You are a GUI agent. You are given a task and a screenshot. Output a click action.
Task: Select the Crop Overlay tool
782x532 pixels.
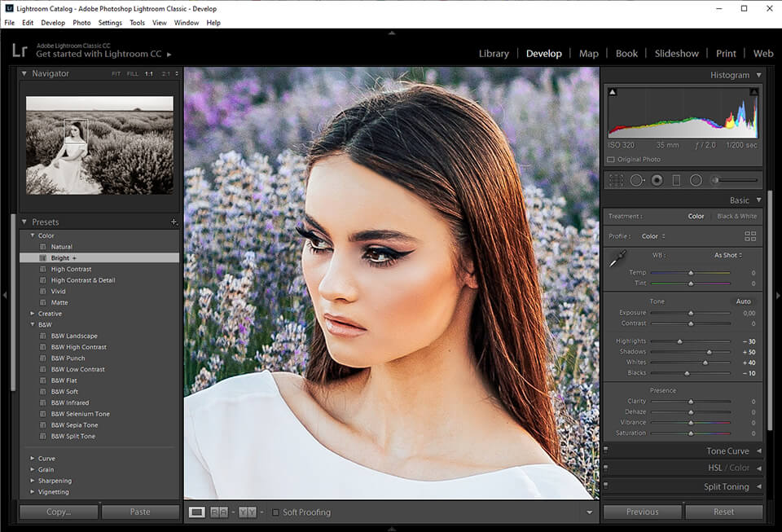coord(616,180)
